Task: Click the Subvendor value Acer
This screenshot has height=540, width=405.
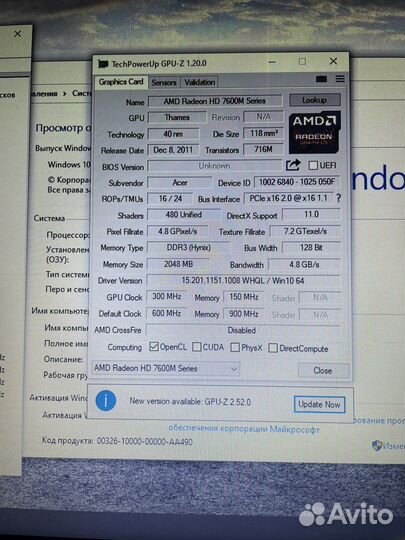Action: 180,183
